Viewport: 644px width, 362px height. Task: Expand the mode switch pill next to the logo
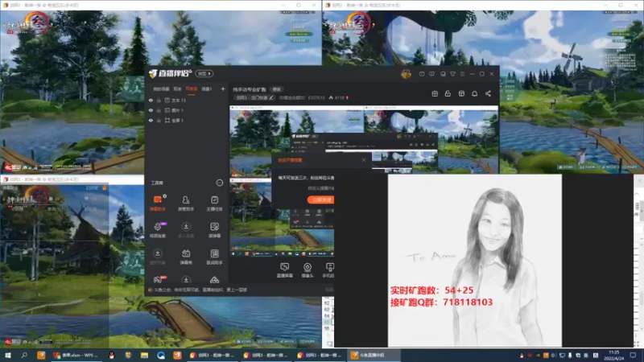(x=204, y=74)
